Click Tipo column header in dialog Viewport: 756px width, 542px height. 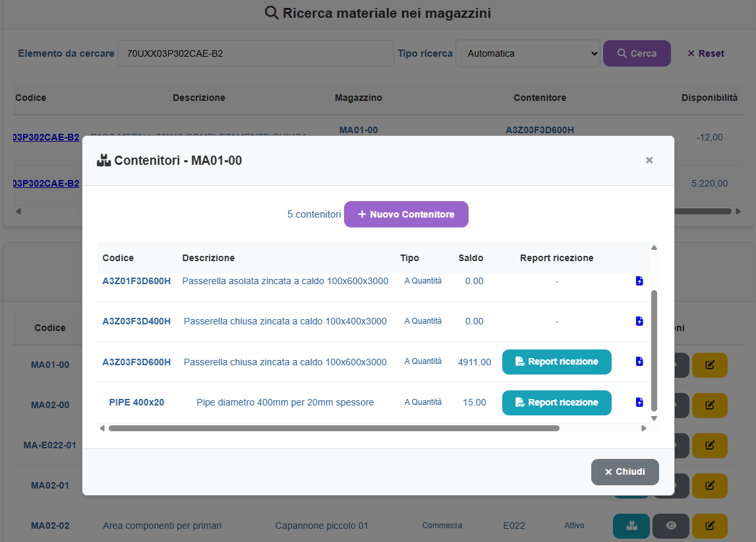409,258
